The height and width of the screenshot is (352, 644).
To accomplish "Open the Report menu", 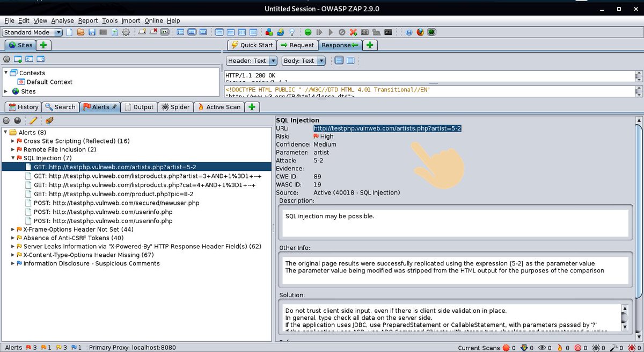I will tap(88, 20).
